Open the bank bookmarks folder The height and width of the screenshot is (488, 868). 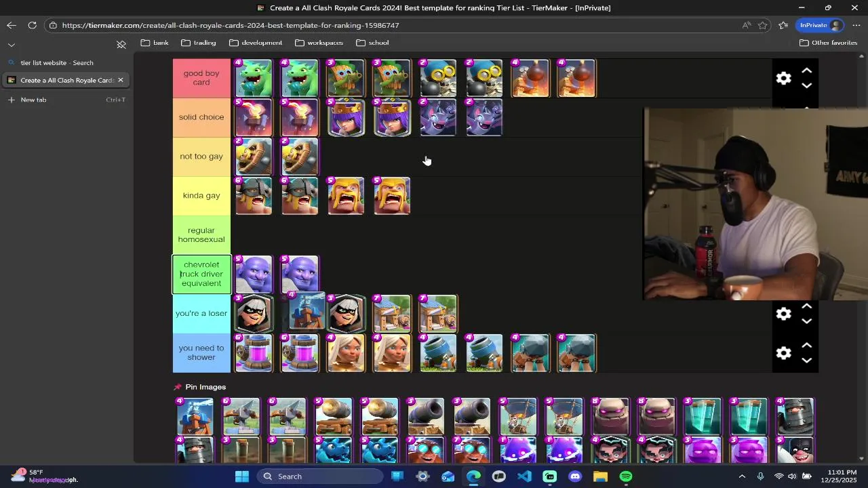coord(155,43)
